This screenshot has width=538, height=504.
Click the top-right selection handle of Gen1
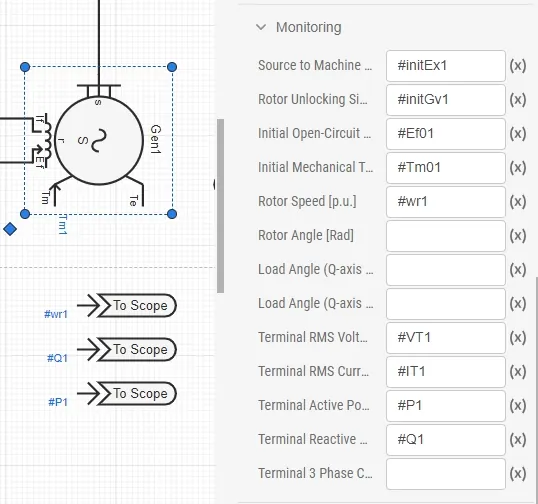pos(172,67)
